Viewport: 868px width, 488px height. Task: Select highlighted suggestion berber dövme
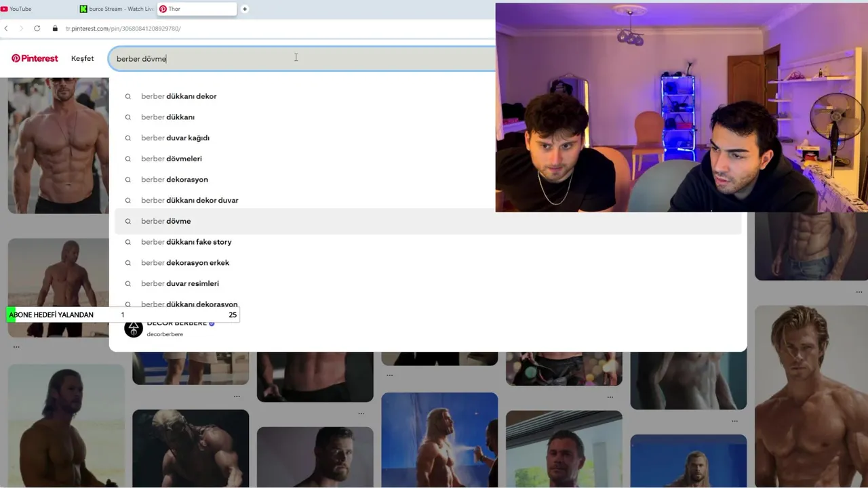(428, 221)
